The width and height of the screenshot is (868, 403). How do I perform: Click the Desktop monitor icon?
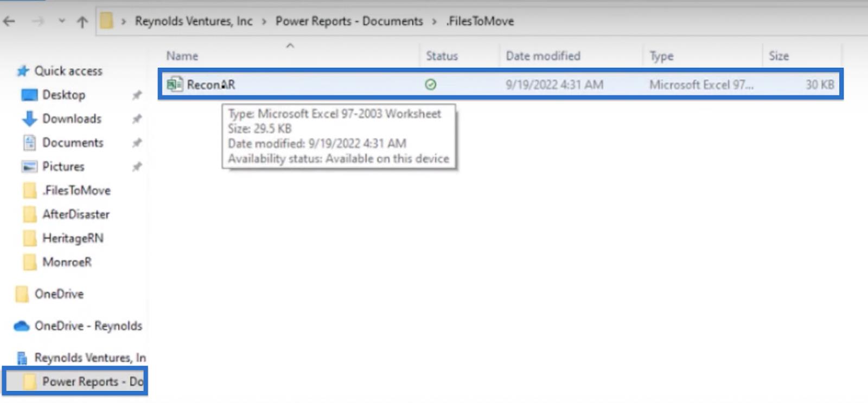29,95
